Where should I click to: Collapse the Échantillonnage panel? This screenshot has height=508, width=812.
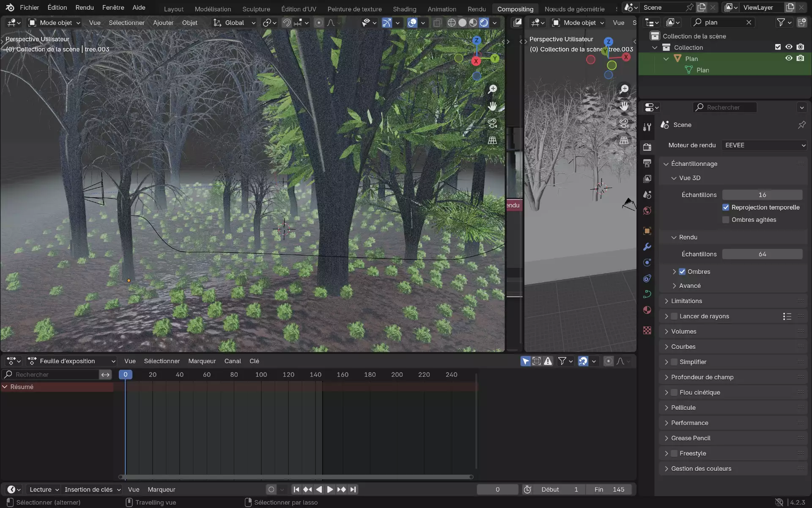pyautogui.click(x=694, y=164)
